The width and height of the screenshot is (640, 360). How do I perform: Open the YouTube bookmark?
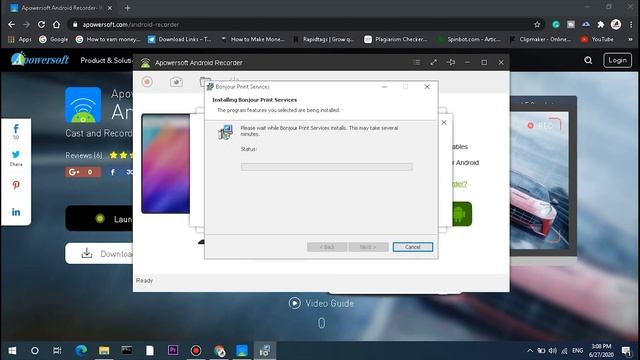coord(597,39)
